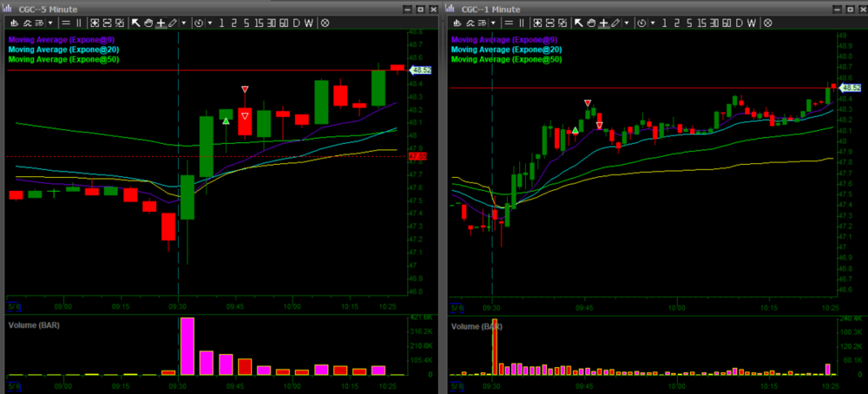Click the clock interval icon in 1 Minute chart

(641, 23)
